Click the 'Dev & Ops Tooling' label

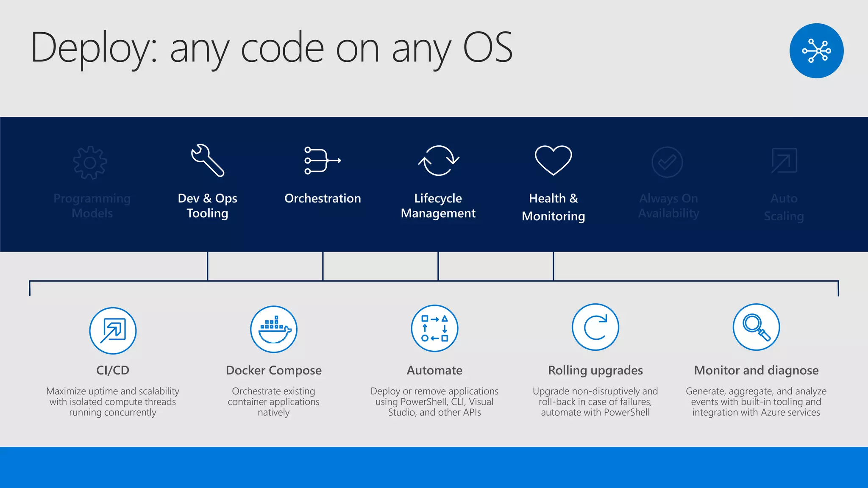207,206
